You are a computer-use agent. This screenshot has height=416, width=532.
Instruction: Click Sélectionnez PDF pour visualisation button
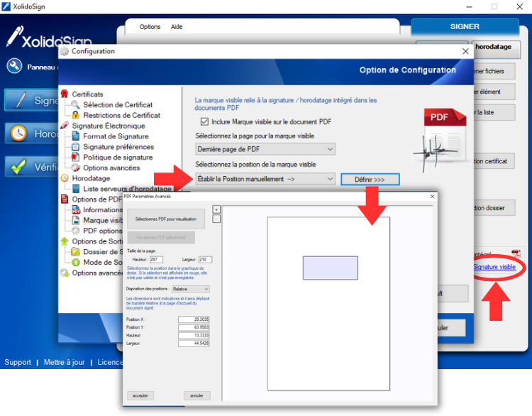[166, 219]
